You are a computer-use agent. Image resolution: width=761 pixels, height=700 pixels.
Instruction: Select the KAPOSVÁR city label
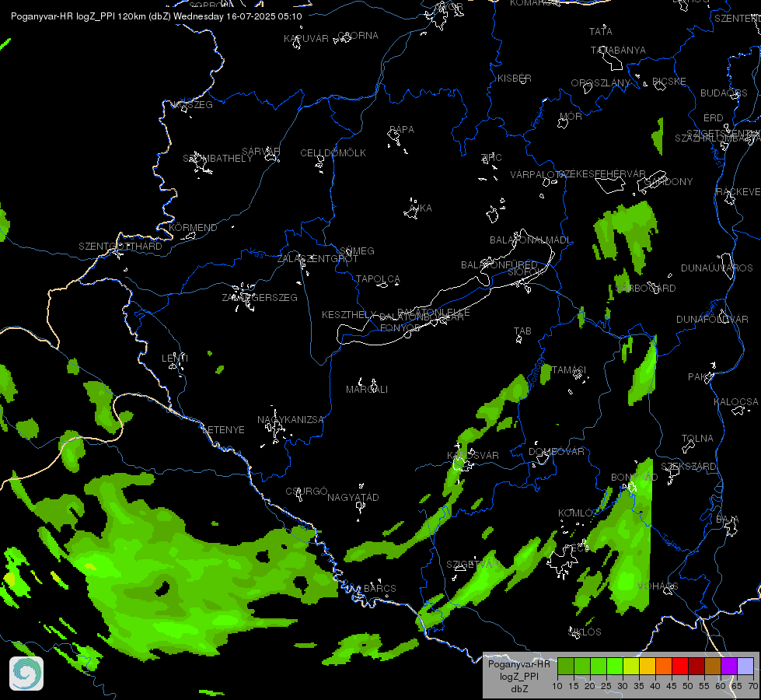click(473, 456)
